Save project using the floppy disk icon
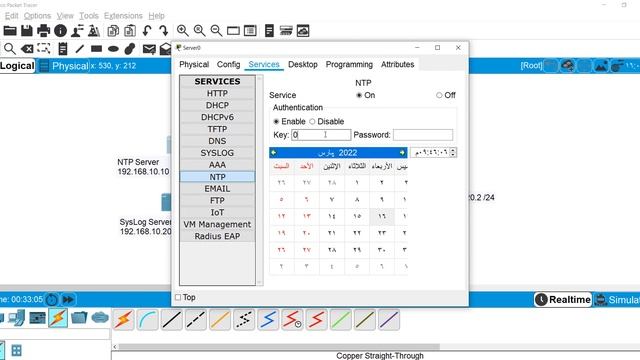This screenshot has width=640, height=360. [27, 31]
